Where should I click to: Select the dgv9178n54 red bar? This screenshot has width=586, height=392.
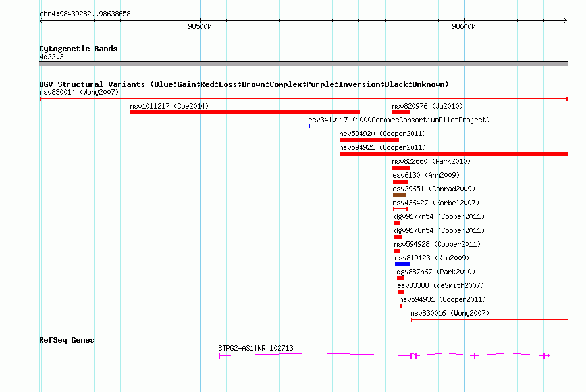coord(398,237)
